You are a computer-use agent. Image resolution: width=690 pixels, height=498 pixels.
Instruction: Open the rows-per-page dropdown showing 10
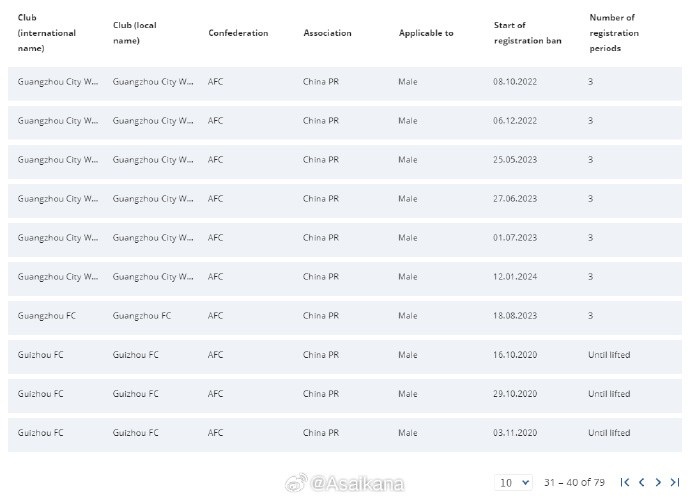point(514,483)
